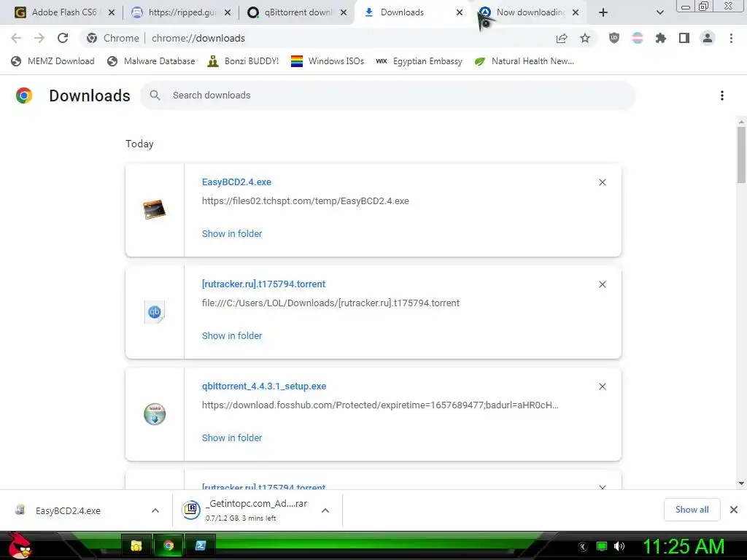Screen dimensions: 747x560
Task: Open the Downloads page more actions menu
Action: click(722, 96)
